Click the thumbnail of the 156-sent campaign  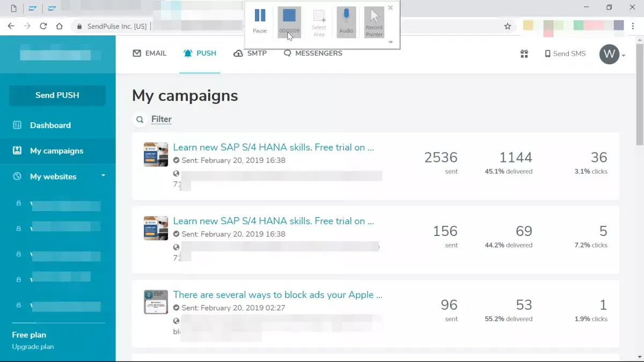[x=156, y=228]
